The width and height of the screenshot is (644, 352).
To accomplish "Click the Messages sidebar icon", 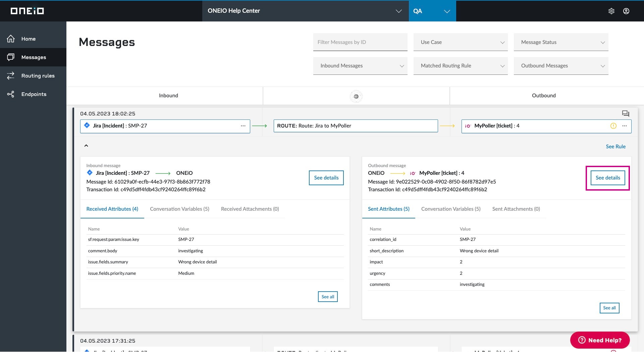I will click(x=11, y=57).
